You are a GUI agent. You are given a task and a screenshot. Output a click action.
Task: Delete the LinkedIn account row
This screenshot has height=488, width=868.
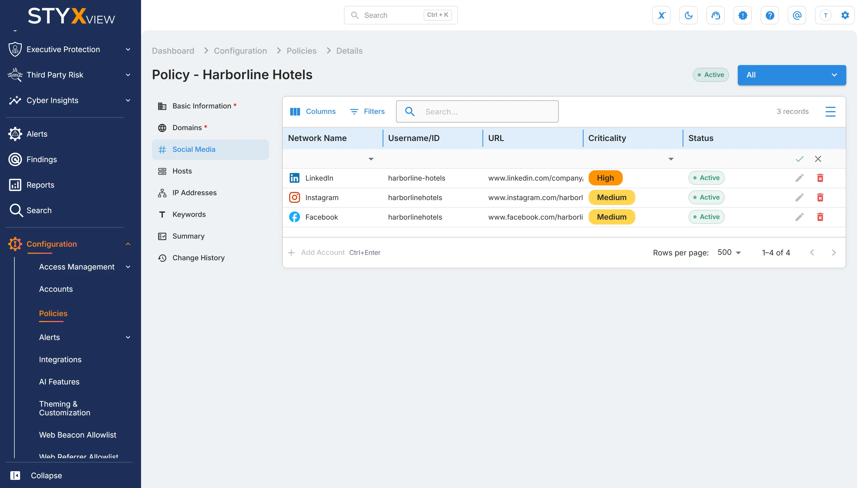(x=820, y=178)
